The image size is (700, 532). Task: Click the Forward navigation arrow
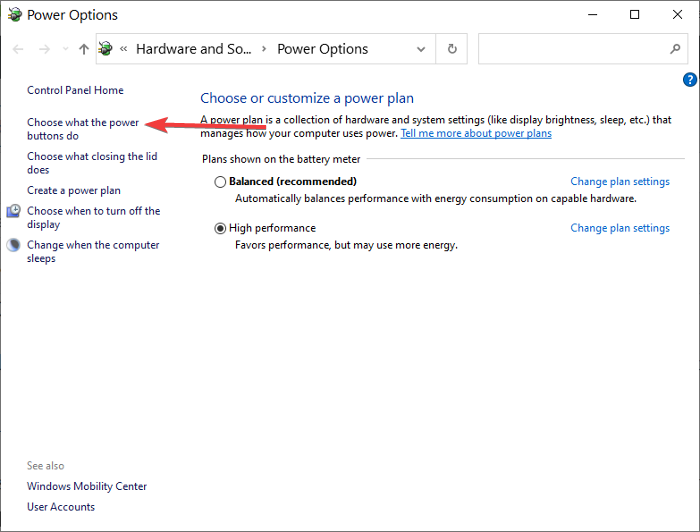coord(44,49)
